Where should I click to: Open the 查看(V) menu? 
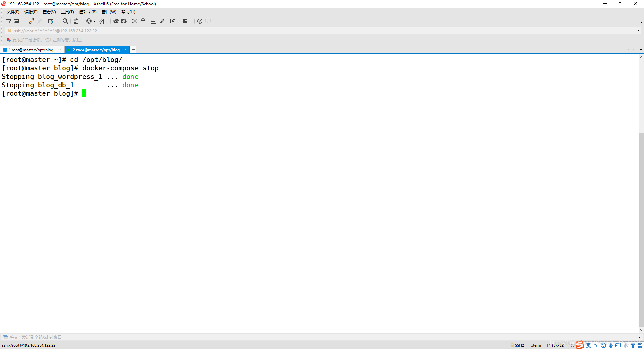coord(49,12)
